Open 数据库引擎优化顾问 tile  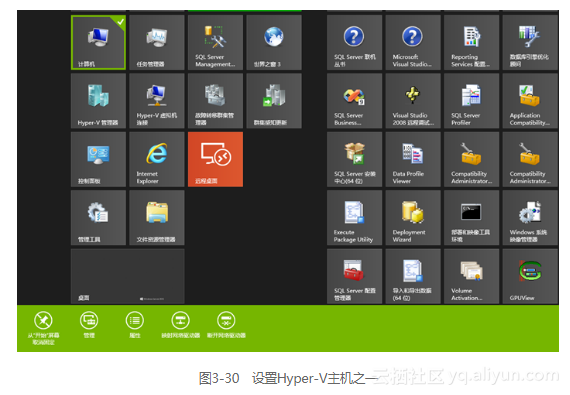click(x=530, y=43)
